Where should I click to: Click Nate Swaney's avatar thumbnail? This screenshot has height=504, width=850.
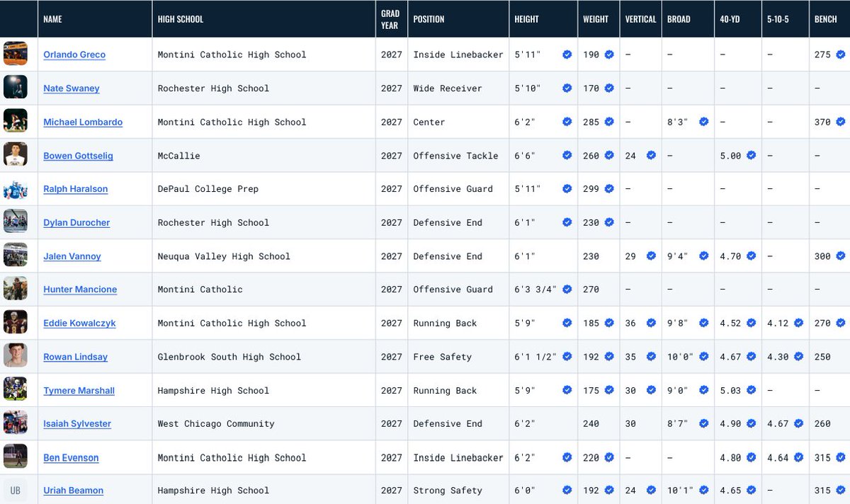click(16, 87)
